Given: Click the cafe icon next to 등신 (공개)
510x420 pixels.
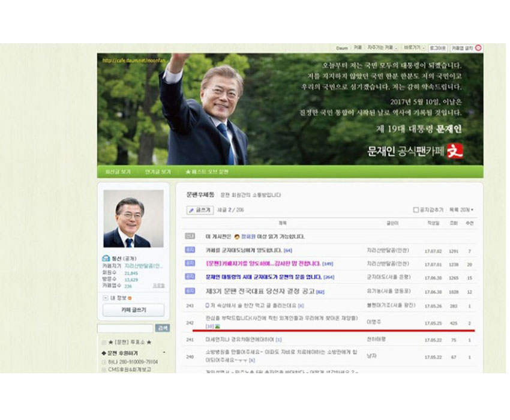Looking at the screenshot, I should tap(106, 258).
